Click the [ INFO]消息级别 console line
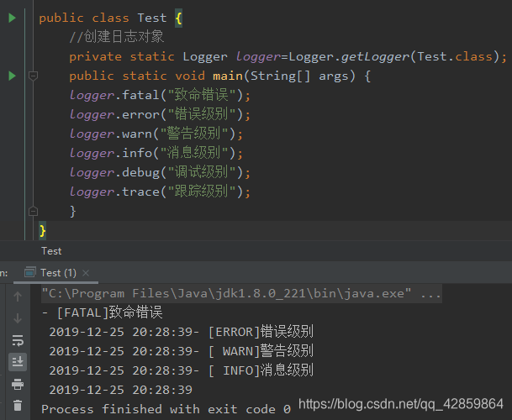512x420 pixels. (182, 370)
